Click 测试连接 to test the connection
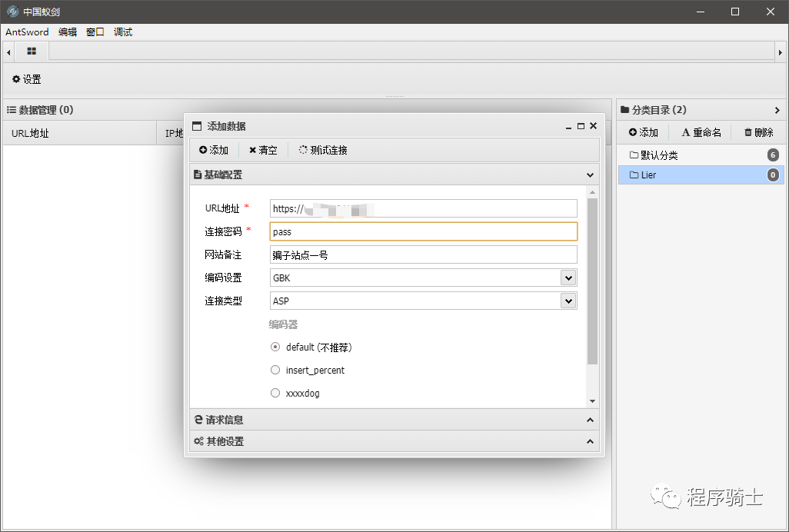This screenshot has height=532, width=789. (x=323, y=150)
